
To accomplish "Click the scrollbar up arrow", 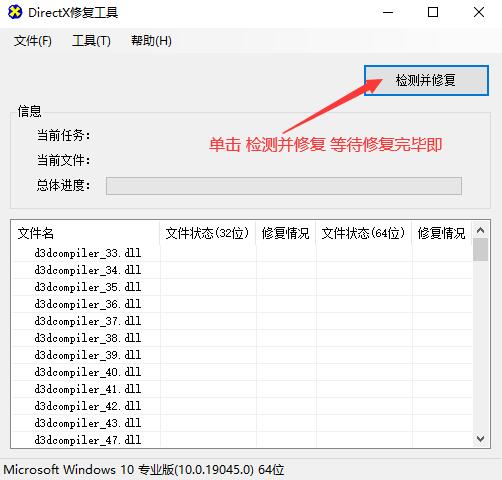I will coord(480,230).
